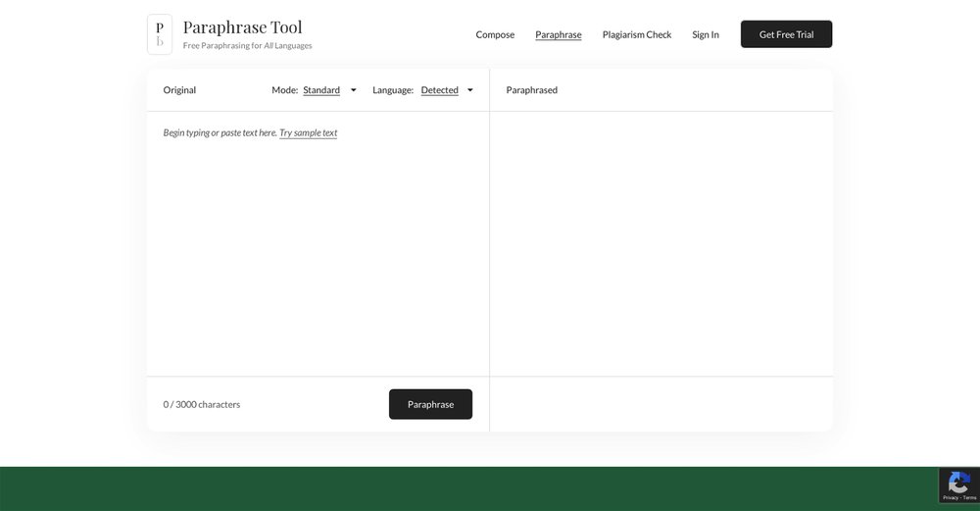Click the black Paraphrase button
The width and height of the screenshot is (980, 511).
click(430, 404)
